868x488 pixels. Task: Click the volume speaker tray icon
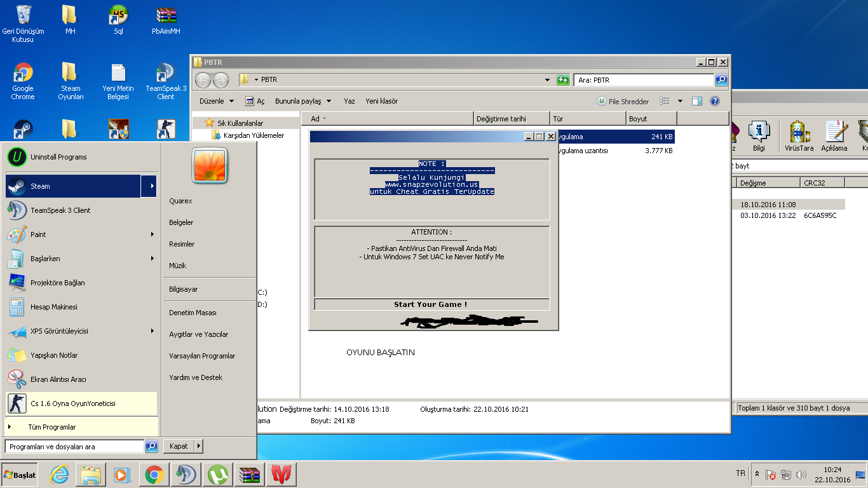pos(801,475)
